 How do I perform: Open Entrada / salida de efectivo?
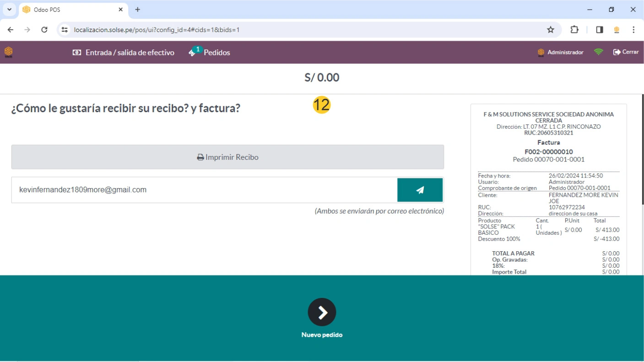[124, 53]
